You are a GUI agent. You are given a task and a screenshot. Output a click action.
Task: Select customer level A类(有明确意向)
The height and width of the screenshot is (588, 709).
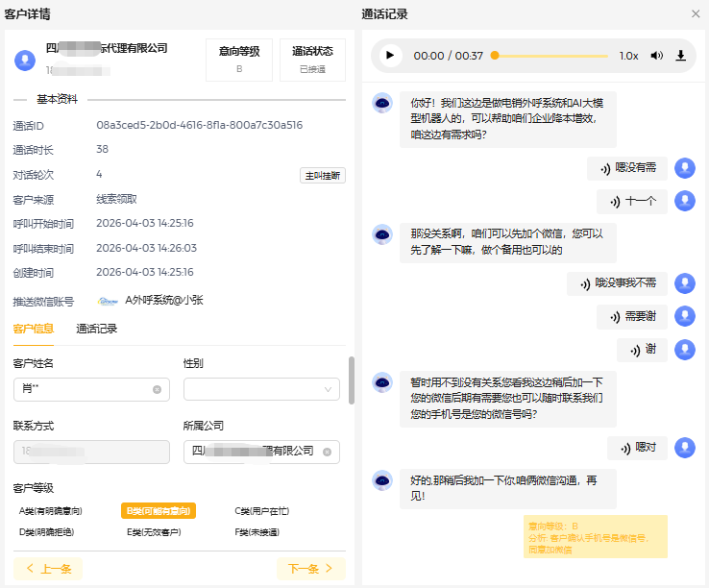(x=50, y=511)
